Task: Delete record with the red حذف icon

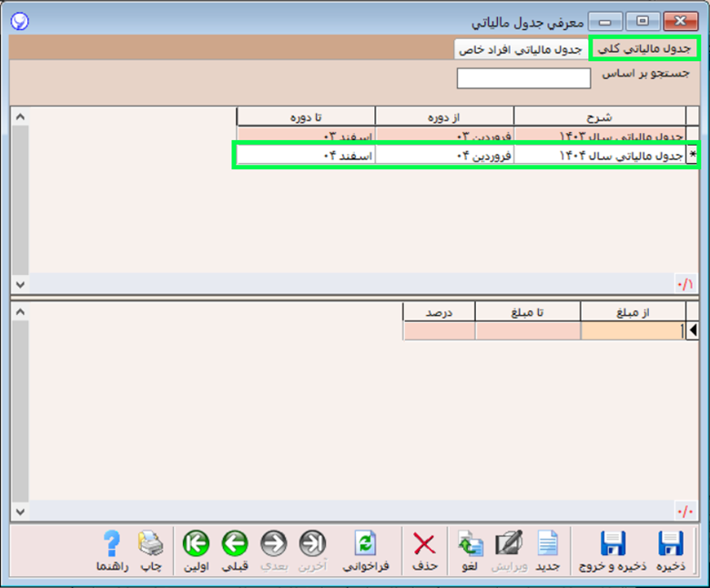Action: click(424, 552)
